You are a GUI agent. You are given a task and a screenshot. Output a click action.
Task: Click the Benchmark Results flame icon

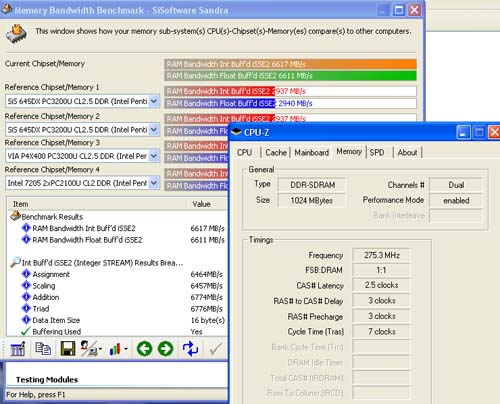(16, 216)
